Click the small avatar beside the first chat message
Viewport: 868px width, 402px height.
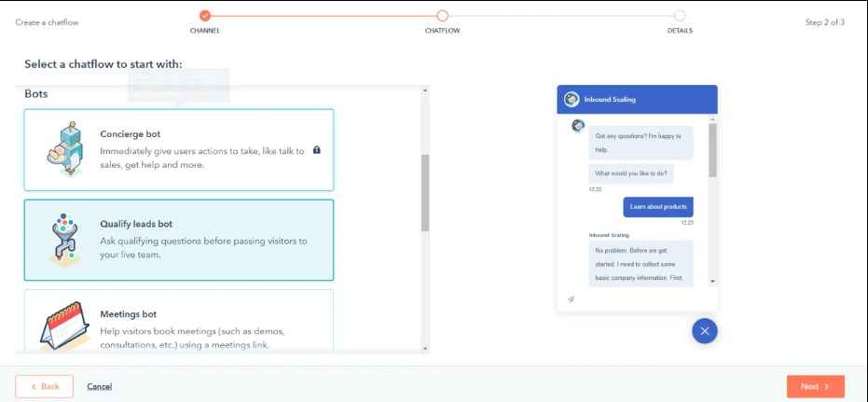[578, 126]
